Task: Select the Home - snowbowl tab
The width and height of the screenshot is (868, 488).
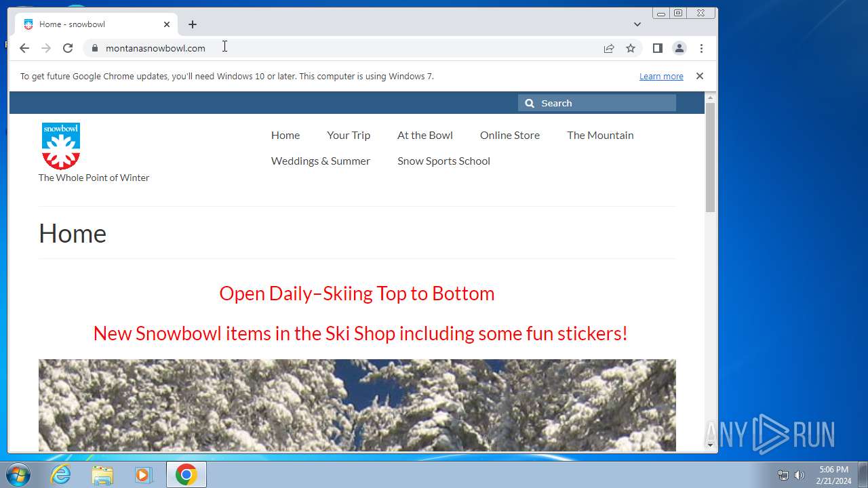Action: point(96,24)
